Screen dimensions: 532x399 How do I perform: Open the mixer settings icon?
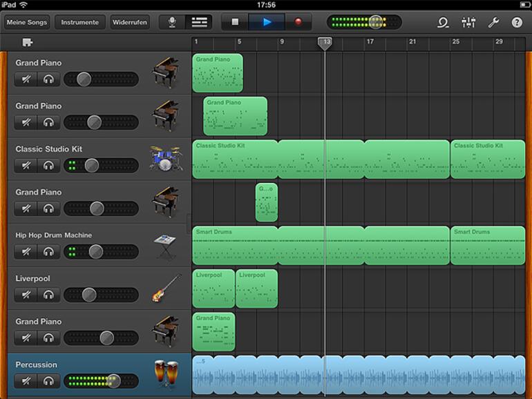468,22
